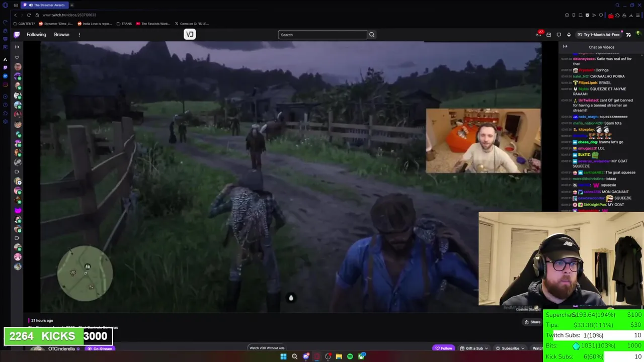Click the send/flow arrow icon in browser toolbar
This screenshot has width=644, height=362.
point(594,15)
